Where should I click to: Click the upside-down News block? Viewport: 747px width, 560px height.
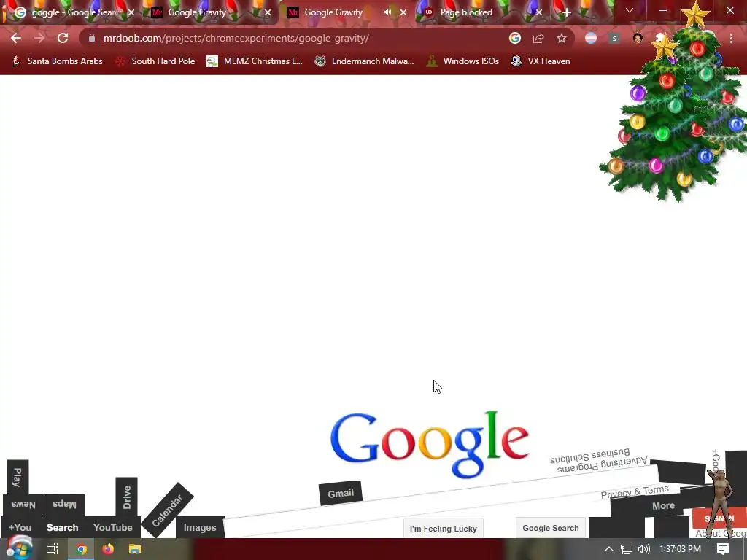[23, 505]
